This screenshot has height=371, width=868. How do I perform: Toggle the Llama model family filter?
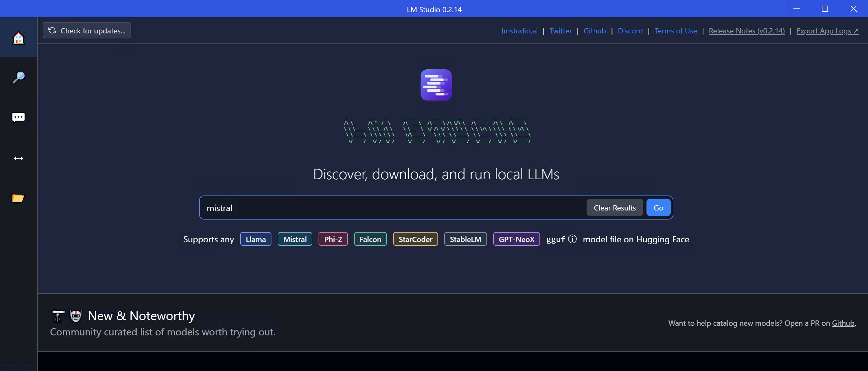[256, 239]
